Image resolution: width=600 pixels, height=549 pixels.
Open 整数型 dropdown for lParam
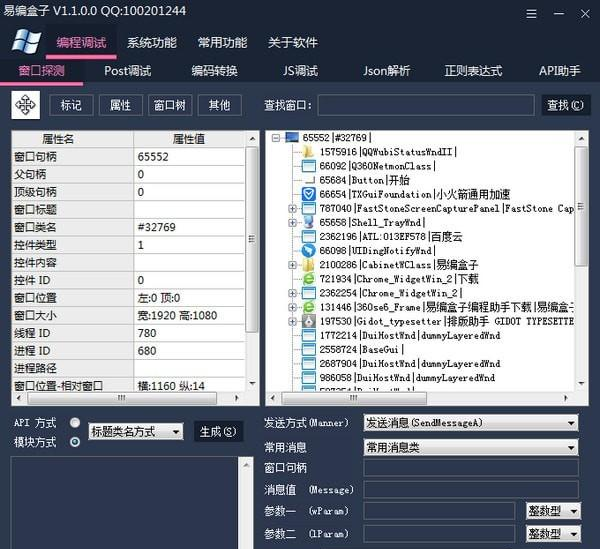point(553,533)
